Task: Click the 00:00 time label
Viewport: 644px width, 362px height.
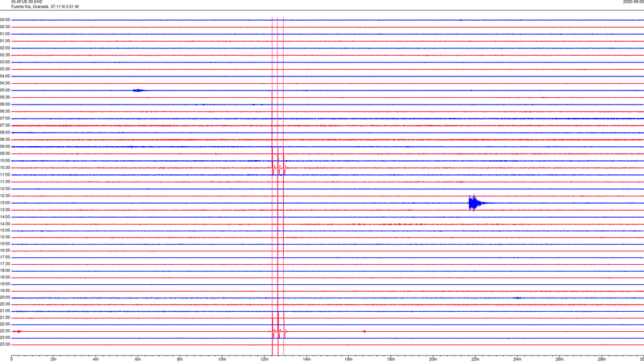Action: point(5,19)
